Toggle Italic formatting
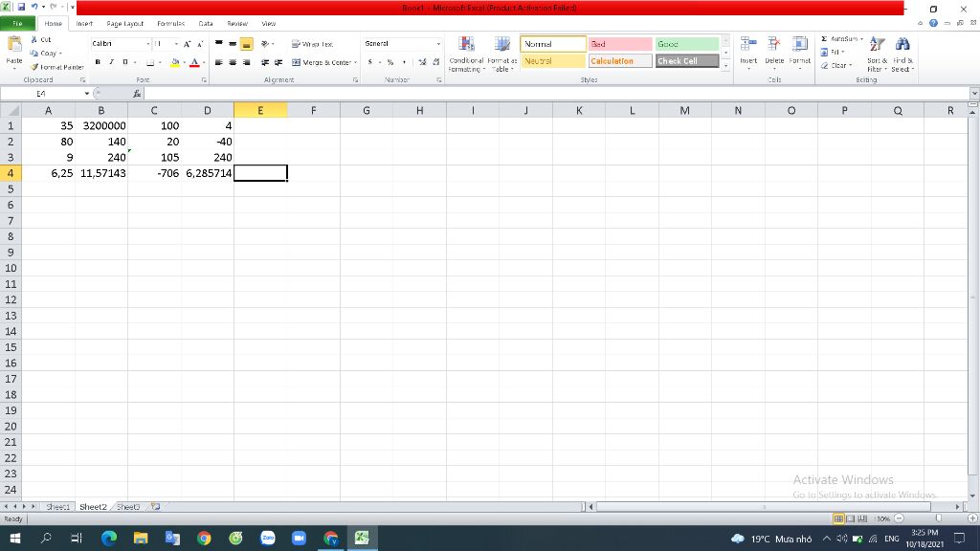Image resolution: width=980 pixels, height=551 pixels. pos(111,62)
